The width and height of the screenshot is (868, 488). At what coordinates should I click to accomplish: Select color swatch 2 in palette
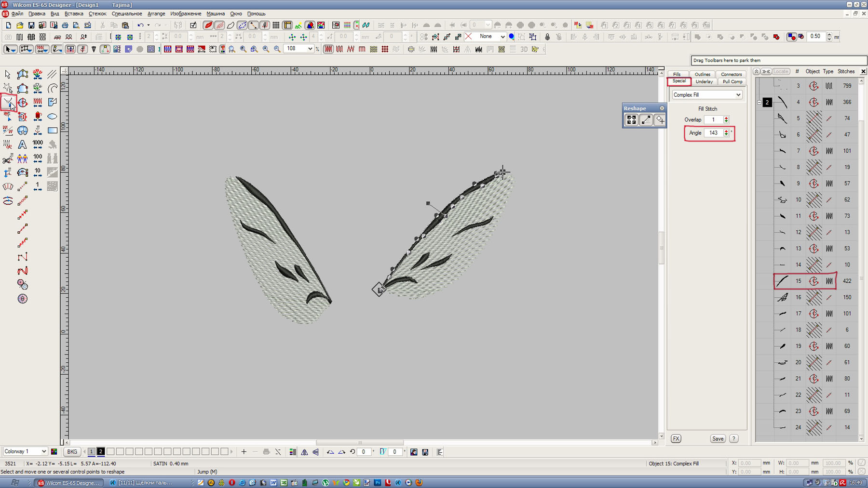101,452
